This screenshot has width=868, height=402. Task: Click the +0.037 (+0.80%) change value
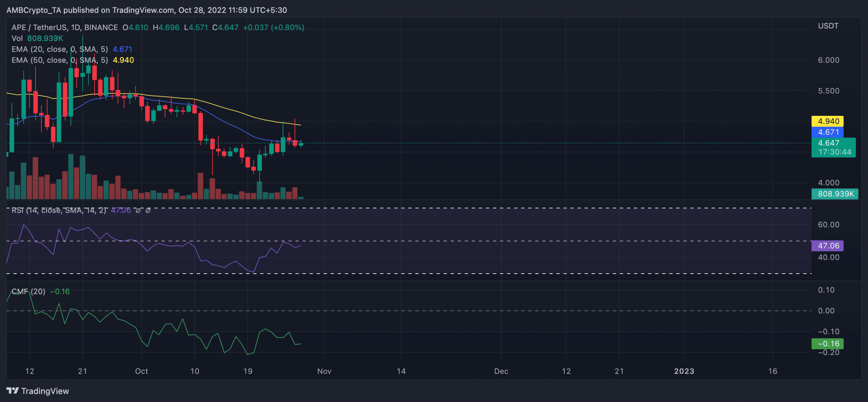tap(273, 27)
